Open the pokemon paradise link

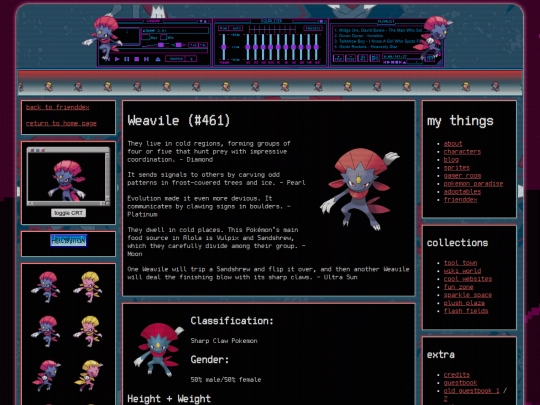point(473,184)
